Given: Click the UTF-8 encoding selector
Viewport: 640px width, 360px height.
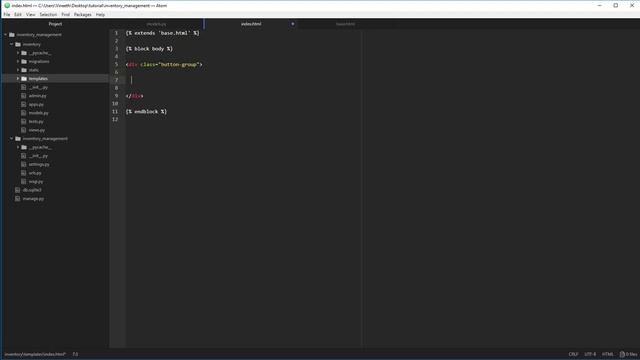Looking at the screenshot, I should pos(590,354).
